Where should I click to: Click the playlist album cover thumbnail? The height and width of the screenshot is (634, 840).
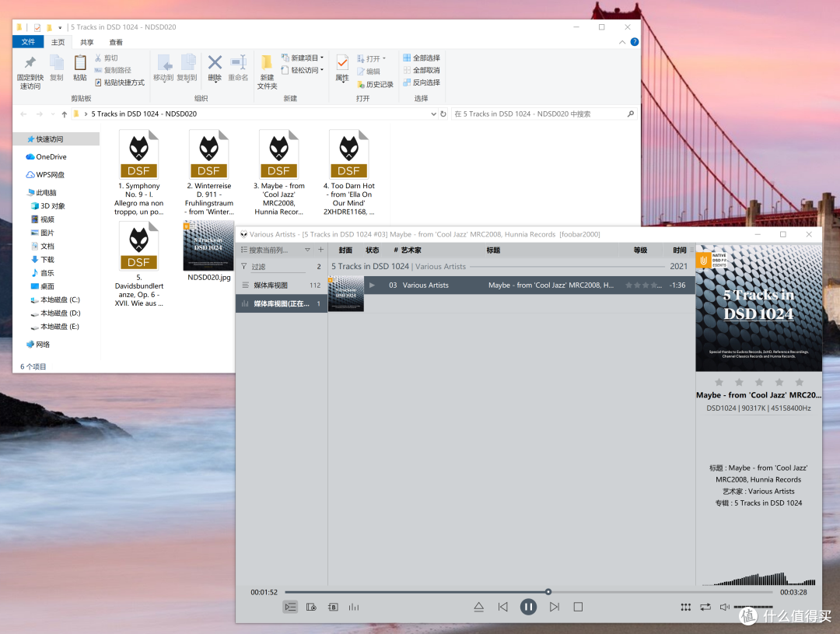346,294
